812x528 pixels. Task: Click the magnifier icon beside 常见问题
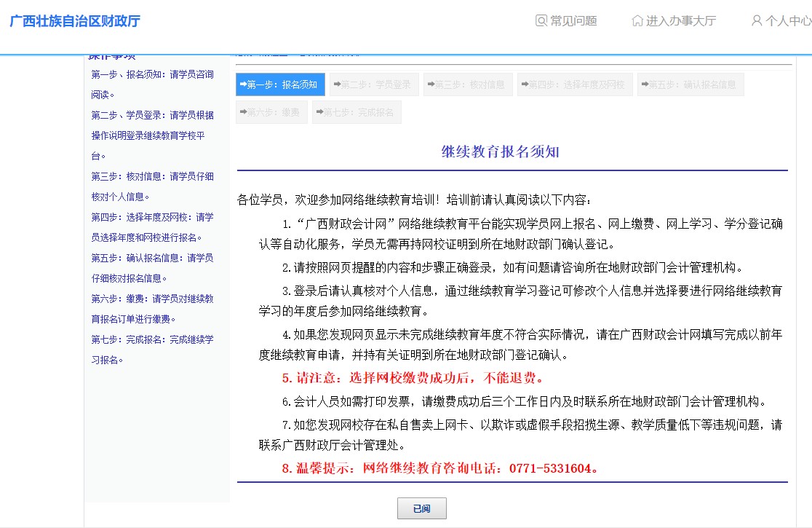coord(541,21)
